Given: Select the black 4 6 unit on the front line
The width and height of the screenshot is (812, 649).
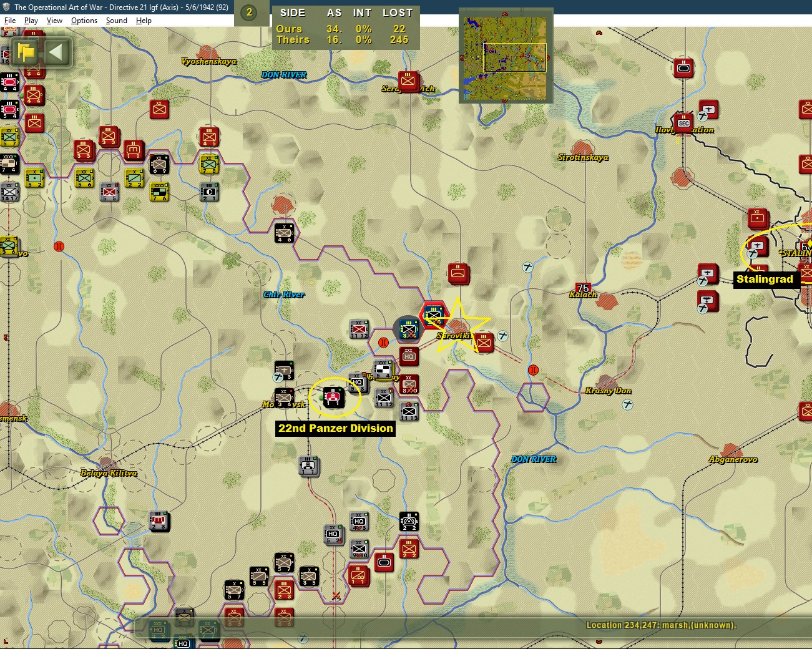Looking at the screenshot, I should [x=284, y=232].
